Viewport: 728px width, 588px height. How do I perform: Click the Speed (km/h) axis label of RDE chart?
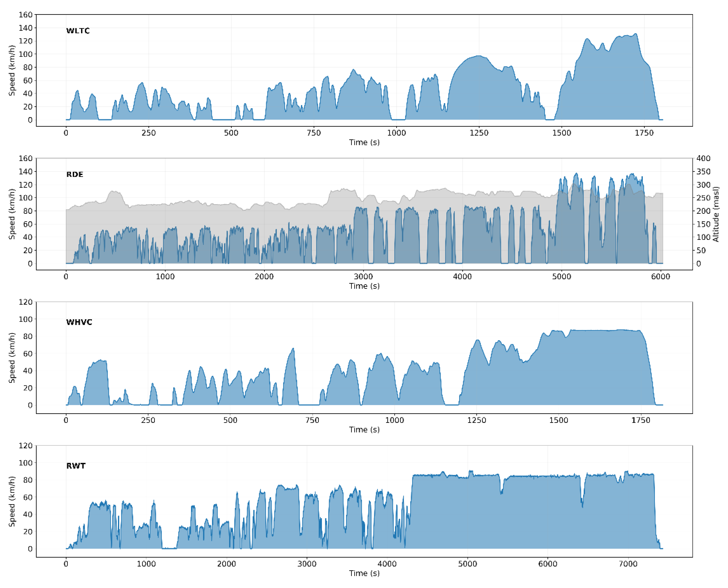12,214
